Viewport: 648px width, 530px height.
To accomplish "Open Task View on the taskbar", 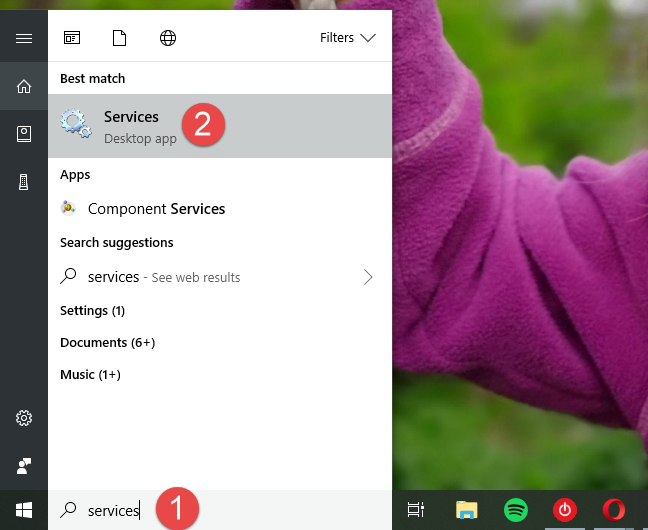I will [x=416, y=510].
